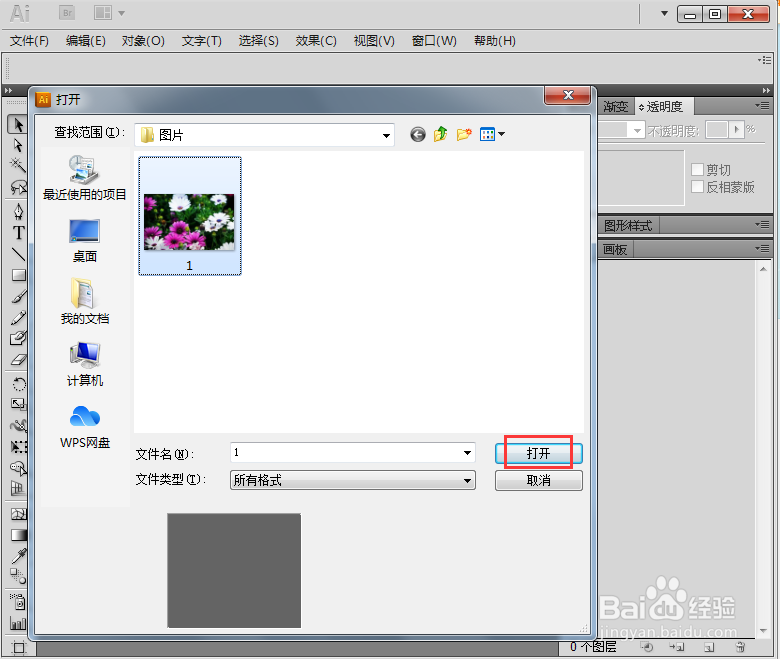Click the 取消 (Cancel) button
The image size is (780, 659).
pyautogui.click(x=539, y=480)
